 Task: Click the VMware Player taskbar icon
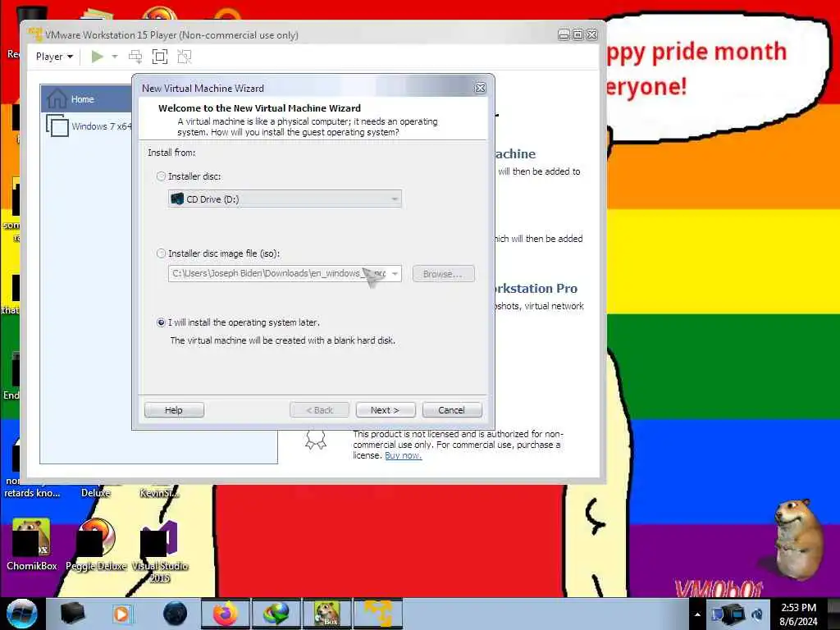378,614
